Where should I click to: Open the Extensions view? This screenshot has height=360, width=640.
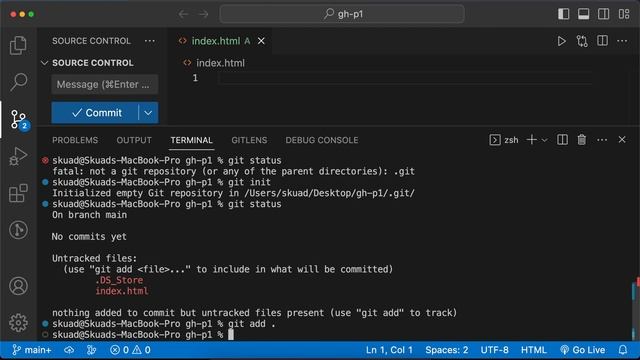[18, 193]
